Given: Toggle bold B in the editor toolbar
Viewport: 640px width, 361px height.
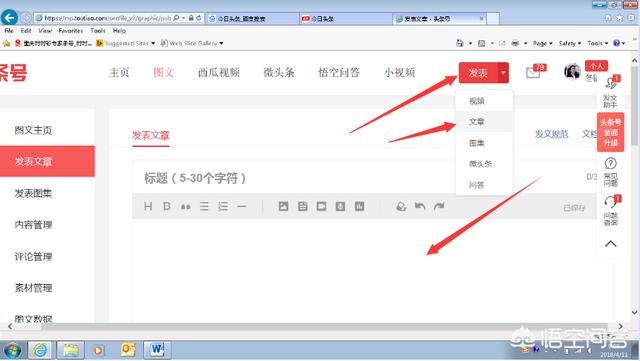Looking at the screenshot, I should pos(167,207).
